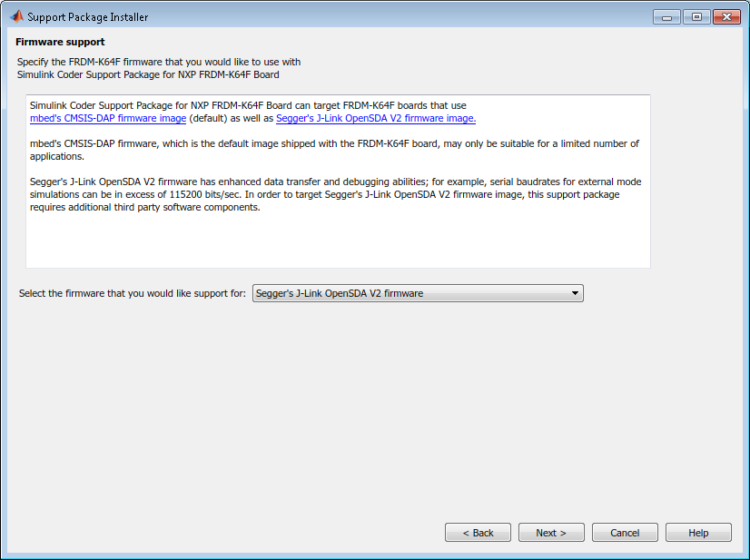Click the MATLAB logo in title bar

pos(16,16)
